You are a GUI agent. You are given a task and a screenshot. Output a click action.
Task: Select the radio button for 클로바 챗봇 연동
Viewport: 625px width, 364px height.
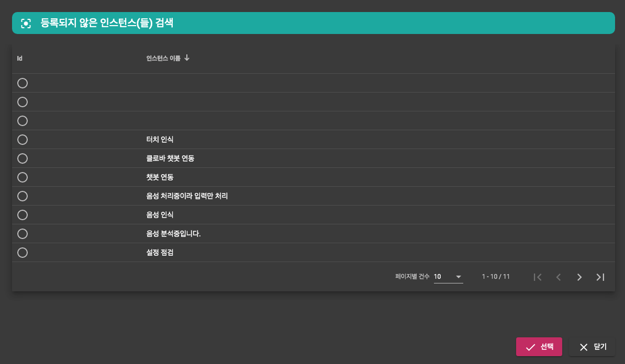[23, 158]
